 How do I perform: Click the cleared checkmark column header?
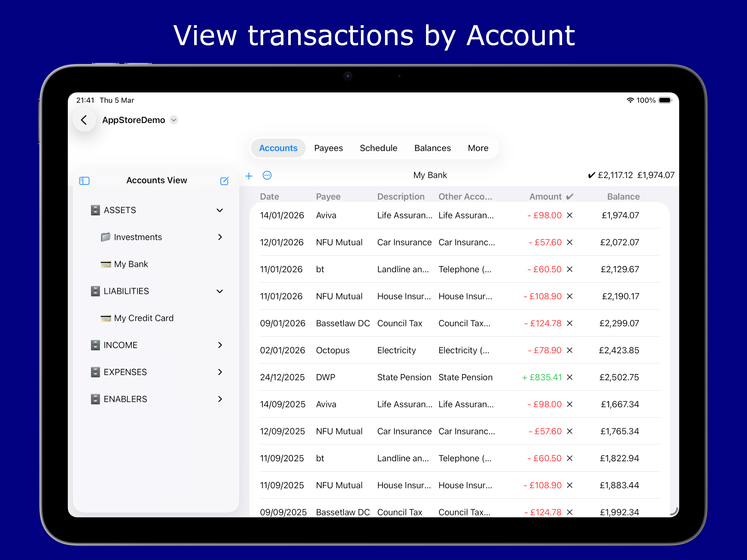pyautogui.click(x=570, y=197)
